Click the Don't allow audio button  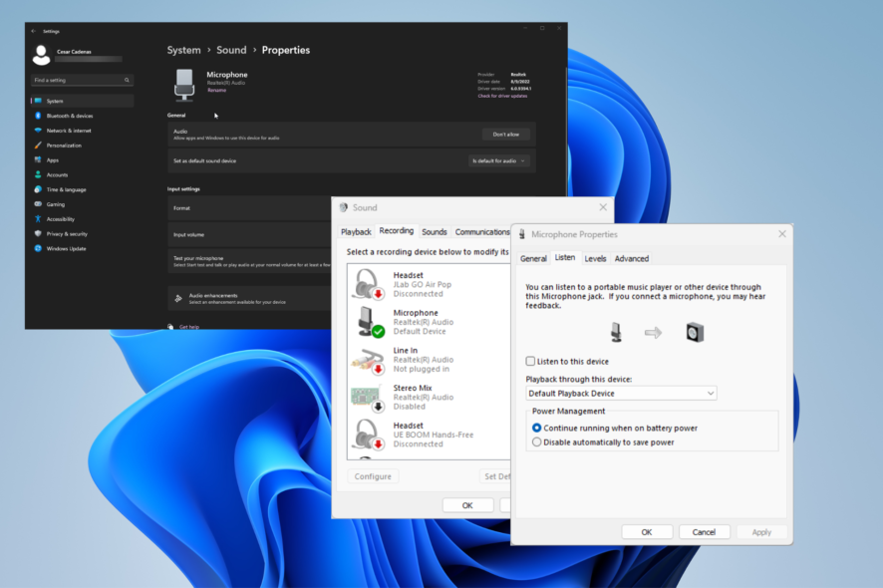(505, 135)
